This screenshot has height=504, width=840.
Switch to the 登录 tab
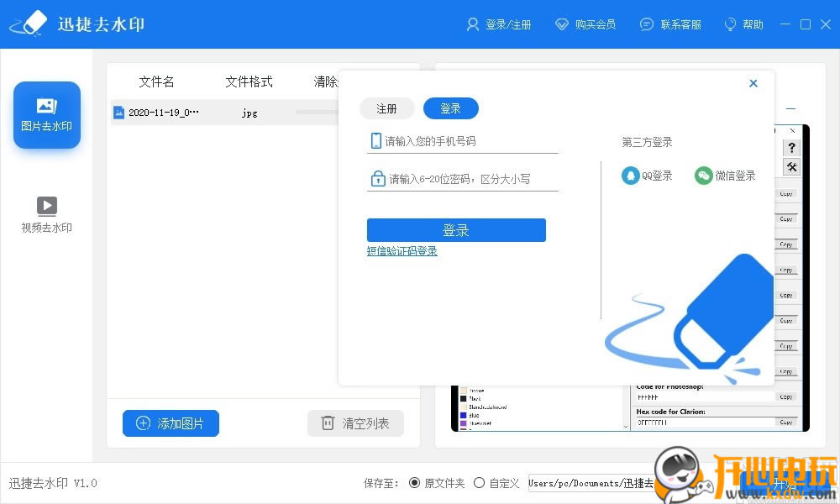pyautogui.click(x=450, y=108)
